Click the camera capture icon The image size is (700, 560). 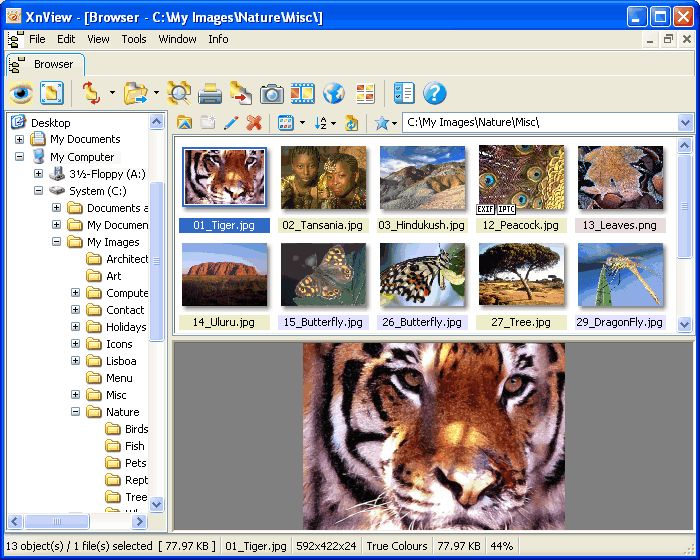tap(271, 94)
